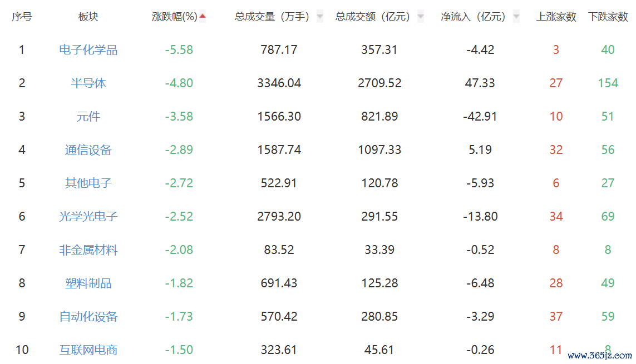Click the 总成交额 sort arrow icon
This screenshot has width=636, height=364.
(421, 17)
